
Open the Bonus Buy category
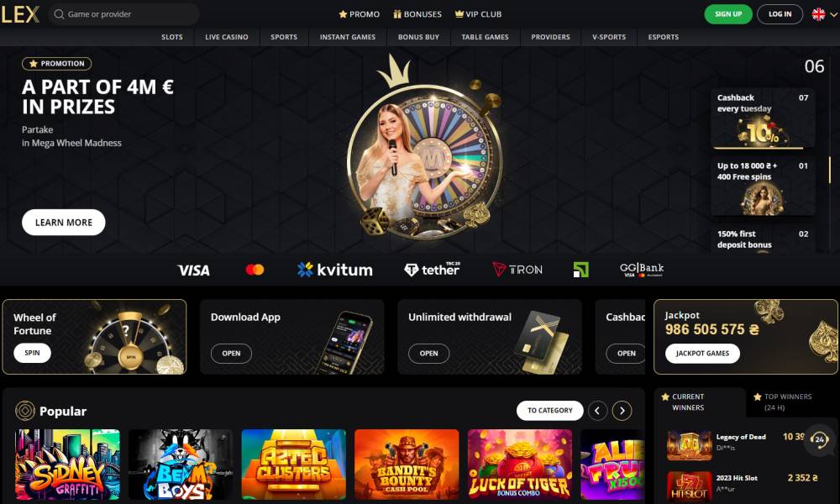click(418, 37)
